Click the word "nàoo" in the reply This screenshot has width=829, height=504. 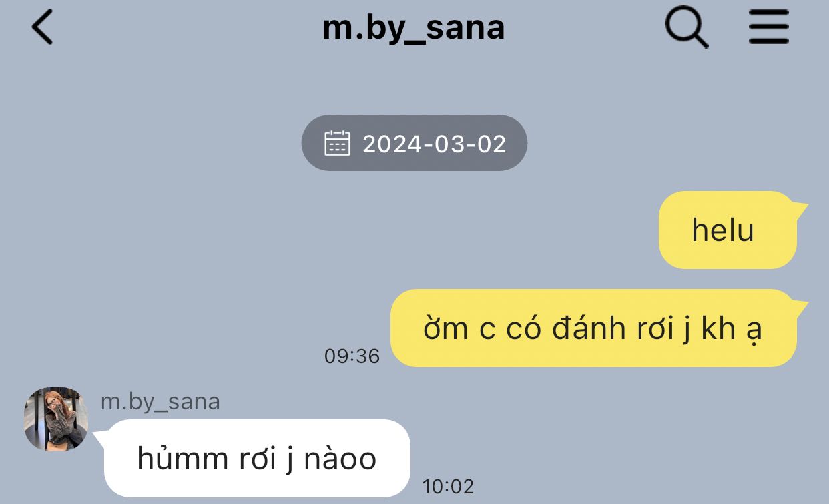pos(340,459)
